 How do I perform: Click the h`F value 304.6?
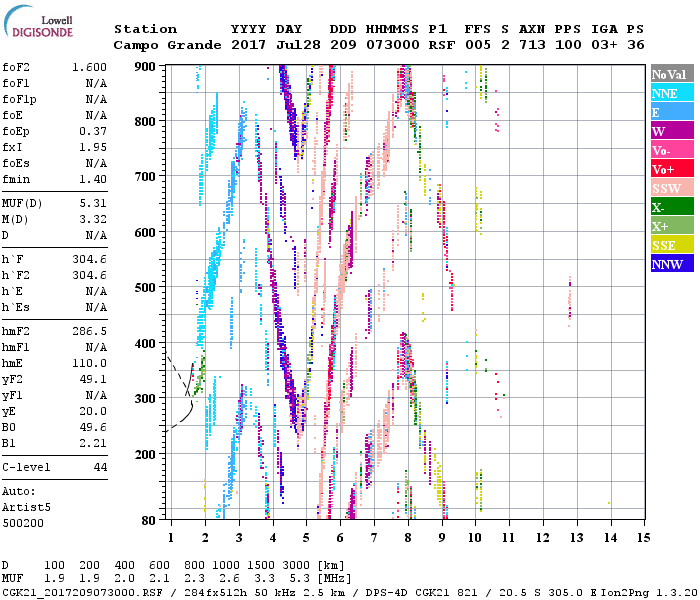89,259
